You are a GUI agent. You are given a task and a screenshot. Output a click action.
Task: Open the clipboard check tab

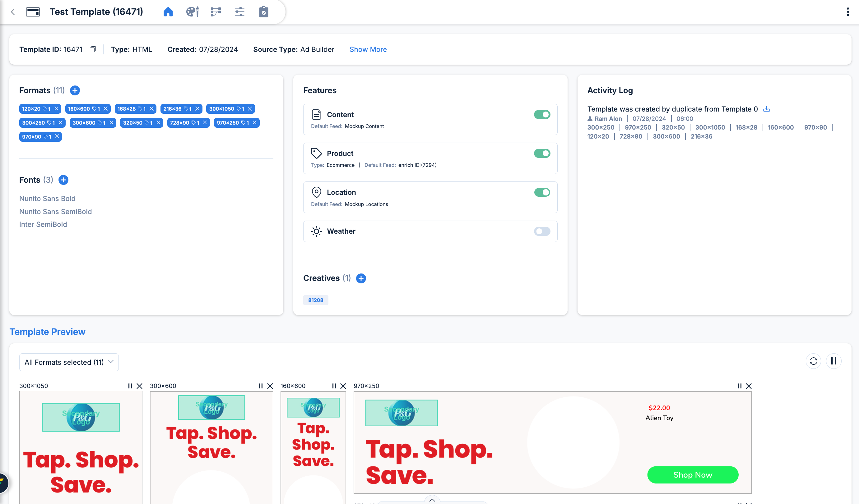[x=263, y=12]
